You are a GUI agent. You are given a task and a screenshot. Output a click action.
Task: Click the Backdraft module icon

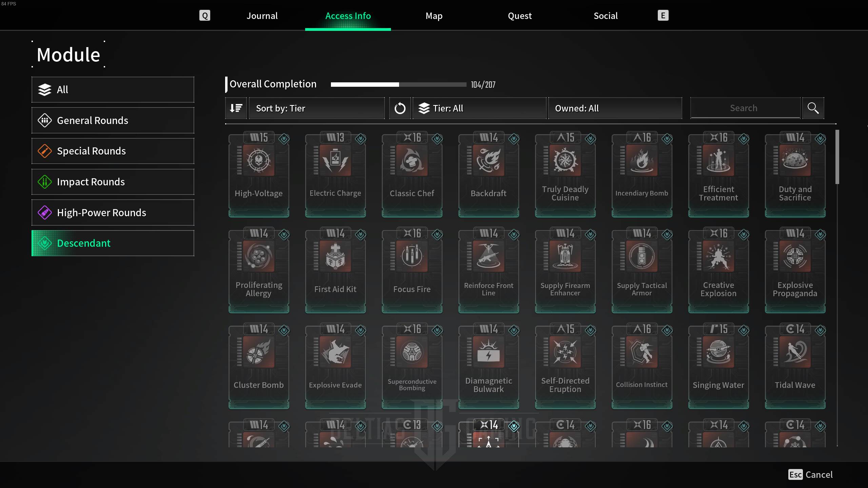tap(489, 160)
